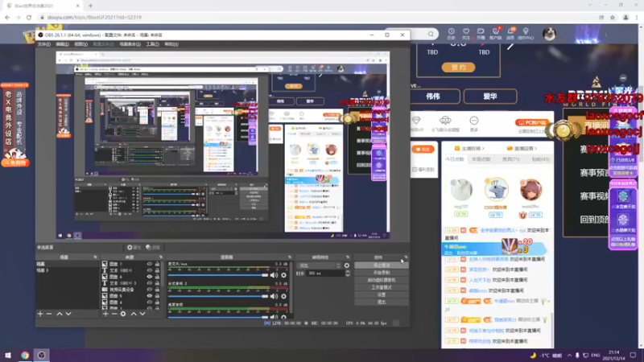Click 启动虚拟摄像机 button
The image size is (644, 362).
click(x=381, y=280)
